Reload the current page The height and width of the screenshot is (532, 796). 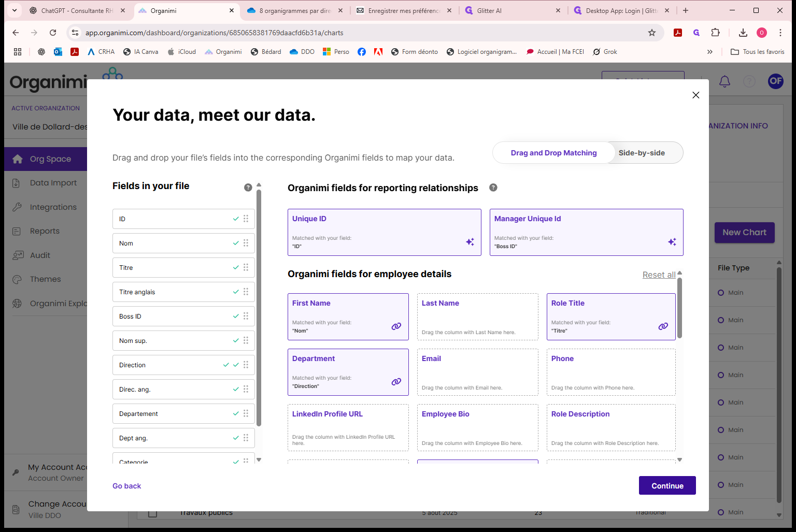click(53, 33)
